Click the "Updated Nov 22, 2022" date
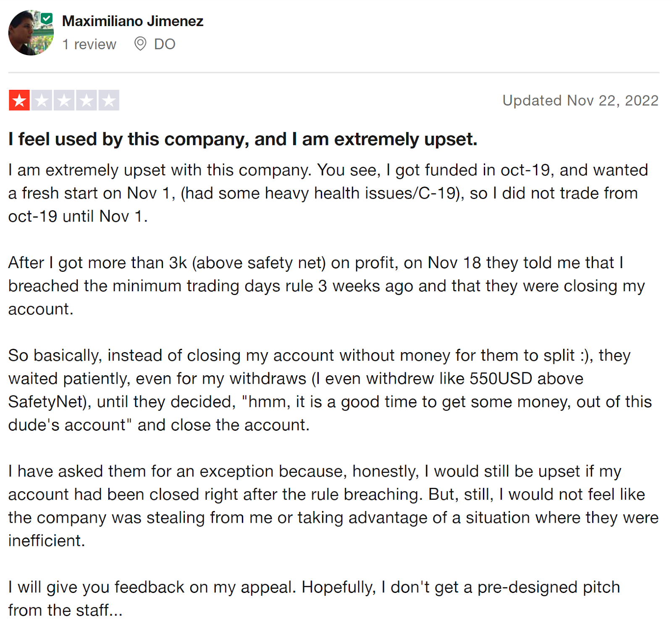The height and width of the screenshot is (619, 672). point(580,100)
